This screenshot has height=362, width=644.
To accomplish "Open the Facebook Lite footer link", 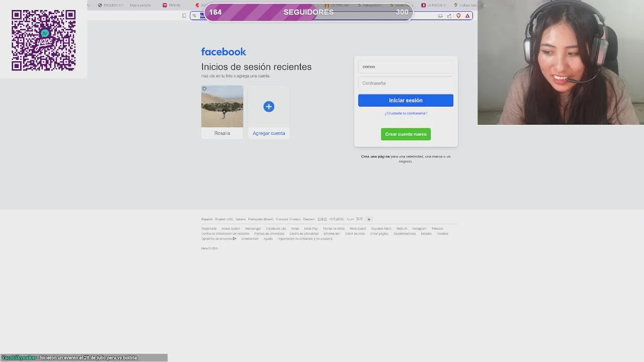I will (x=276, y=229).
